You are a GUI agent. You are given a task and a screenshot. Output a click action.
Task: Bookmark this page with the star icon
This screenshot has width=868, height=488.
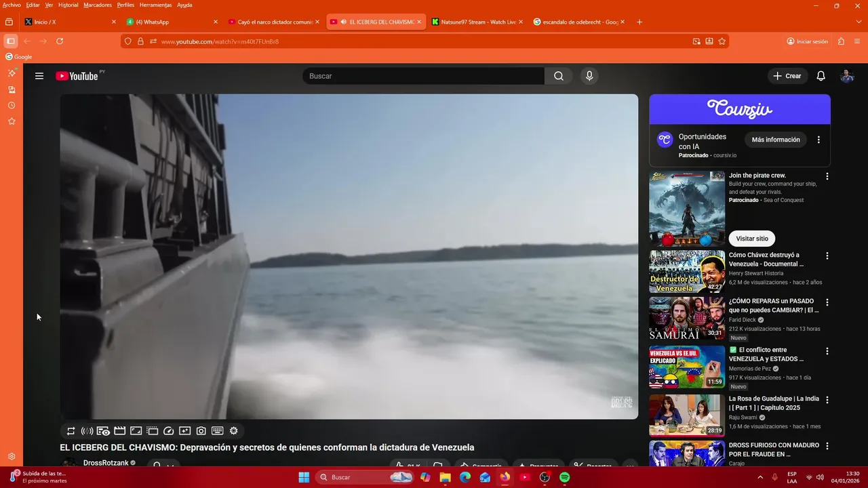pyautogui.click(x=722, y=41)
